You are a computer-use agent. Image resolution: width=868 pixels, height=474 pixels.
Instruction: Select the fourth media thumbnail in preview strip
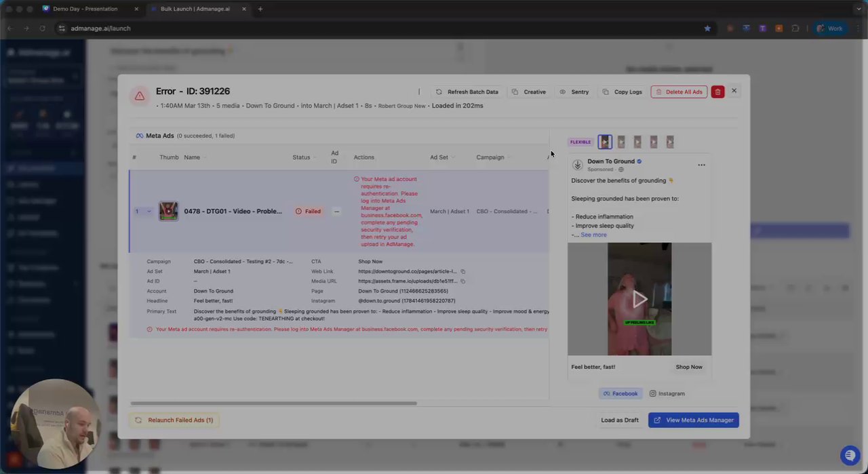[654, 142]
